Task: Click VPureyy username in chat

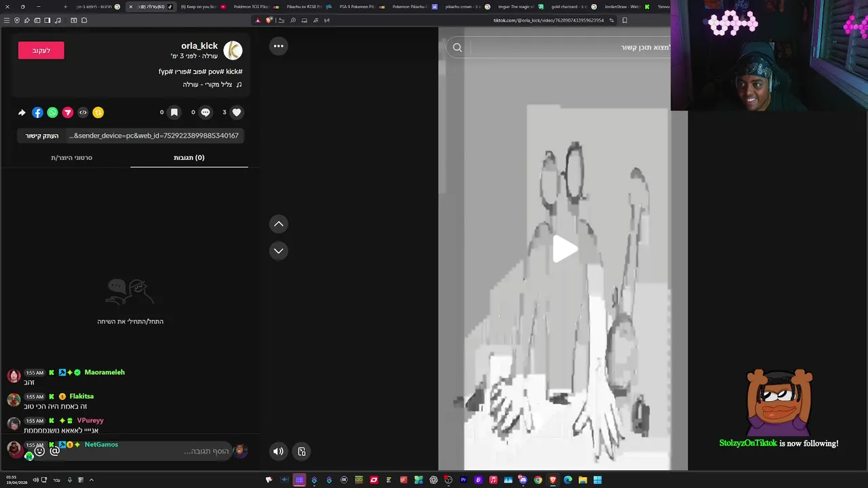Action: coord(90,420)
